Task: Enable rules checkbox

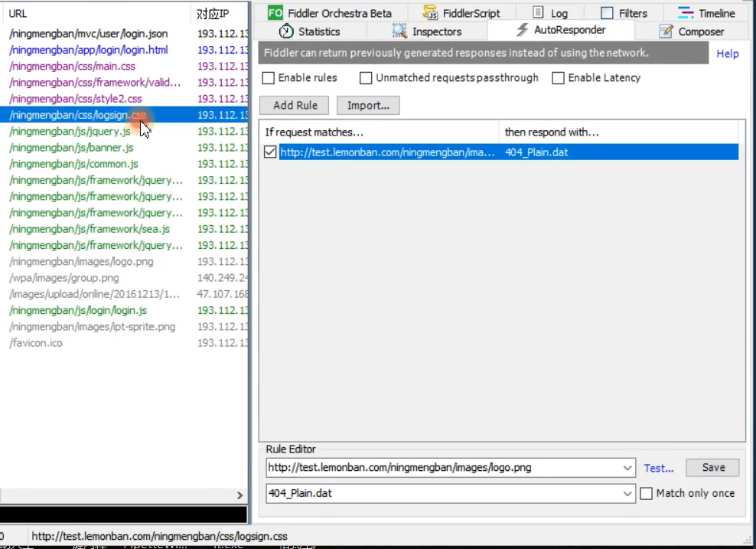Action: pos(268,77)
